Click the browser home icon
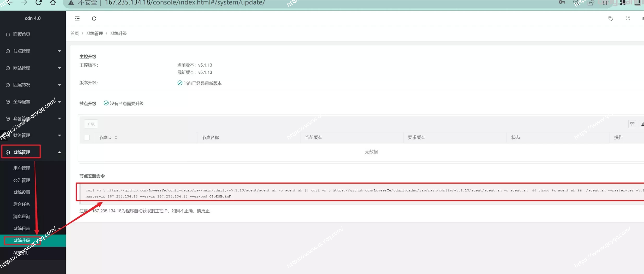The height and width of the screenshot is (274, 644). point(53,3)
